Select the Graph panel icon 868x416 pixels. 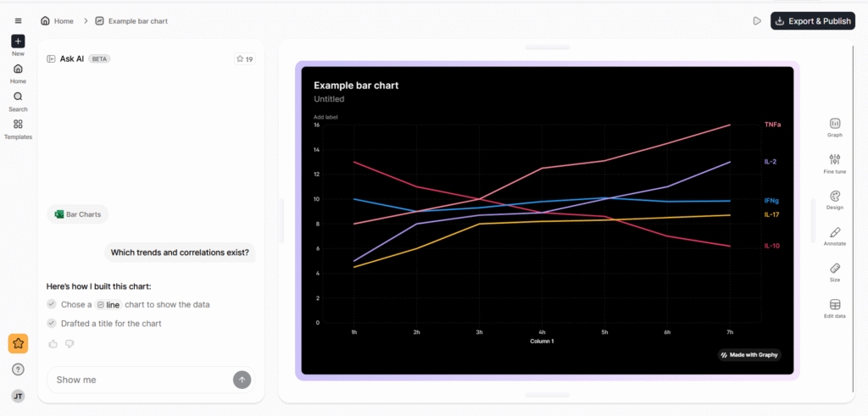pos(835,124)
